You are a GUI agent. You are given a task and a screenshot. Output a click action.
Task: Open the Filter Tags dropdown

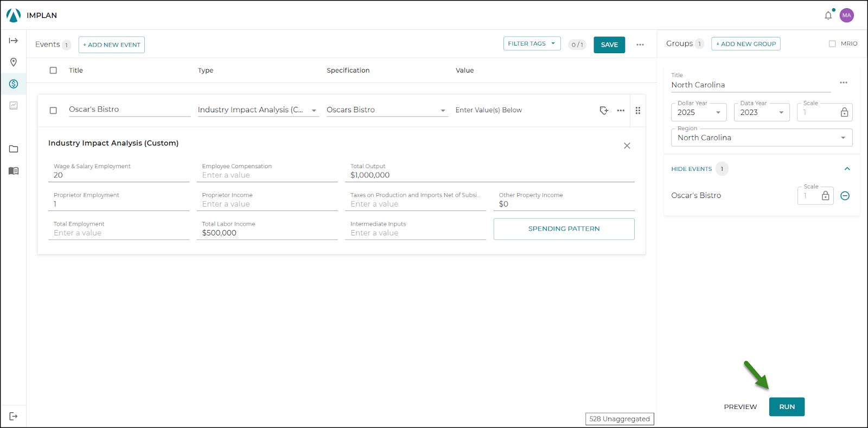click(x=532, y=44)
